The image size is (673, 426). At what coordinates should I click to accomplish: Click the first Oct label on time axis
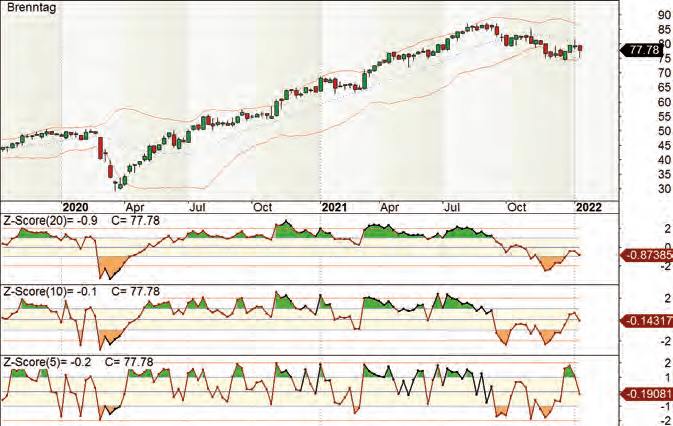262,208
